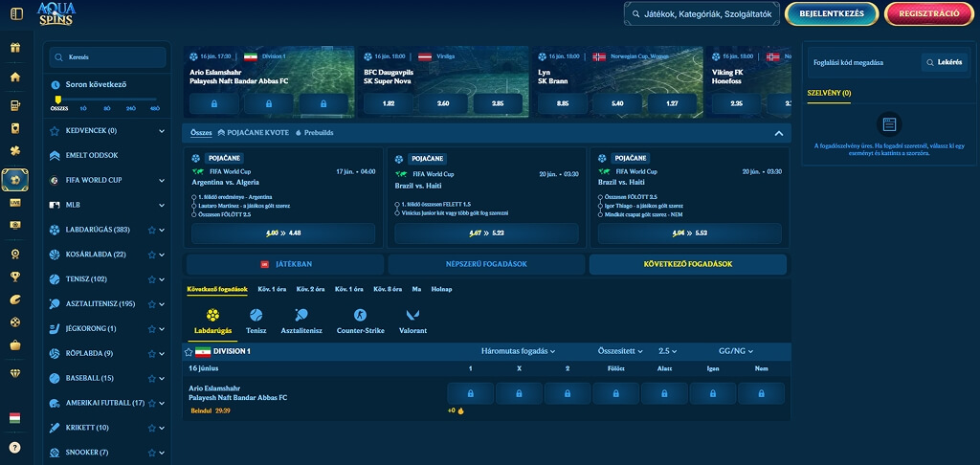Image resolution: width=980 pixels, height=465 pixels.
Task: Favorite Röplabda using its star icon
Action: tap(152, 354)
